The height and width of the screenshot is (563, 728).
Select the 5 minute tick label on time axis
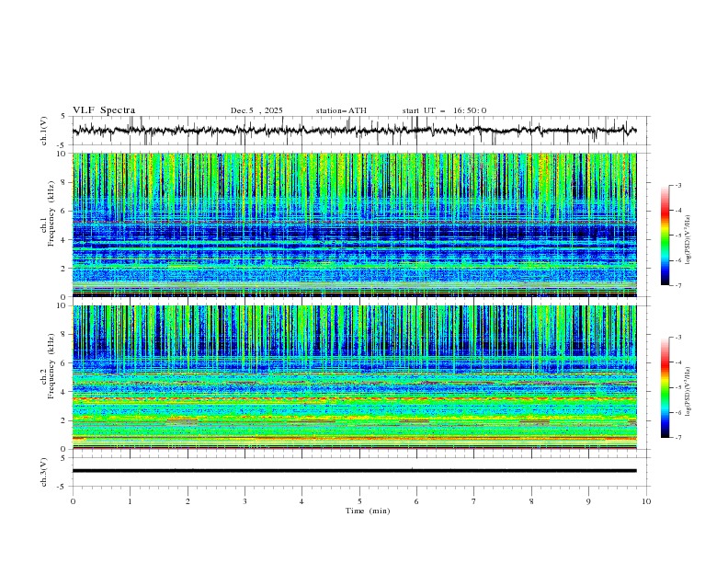click(x=359, y=501)
